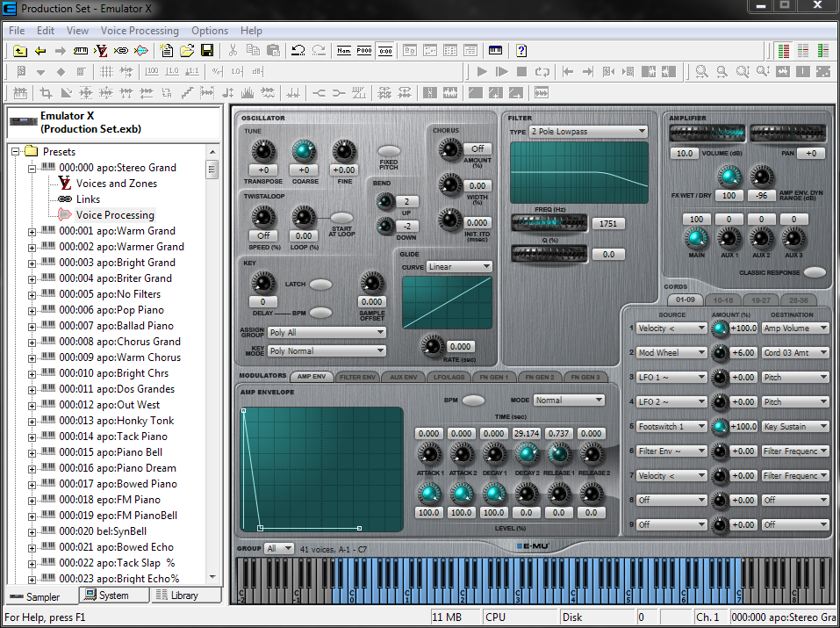Select Links under apo:Stereo Grand
840x628 pixels.
[88, 199]
